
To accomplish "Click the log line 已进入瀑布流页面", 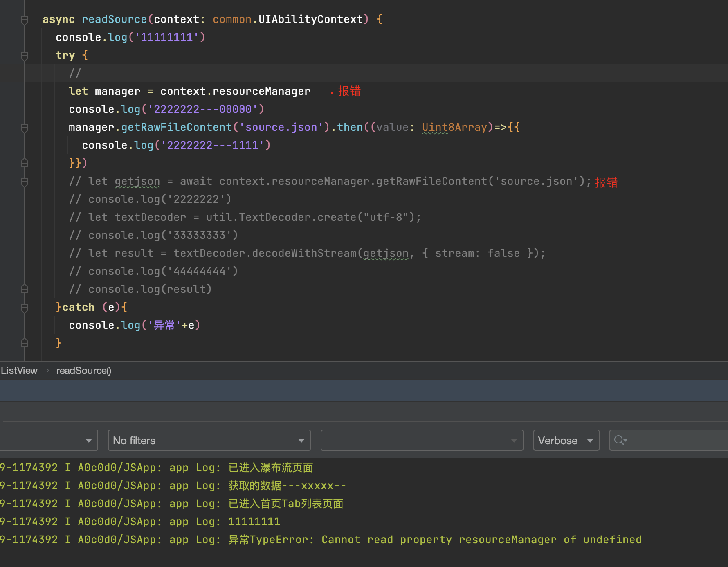I will pyautogui.click(x=157, y=468).
